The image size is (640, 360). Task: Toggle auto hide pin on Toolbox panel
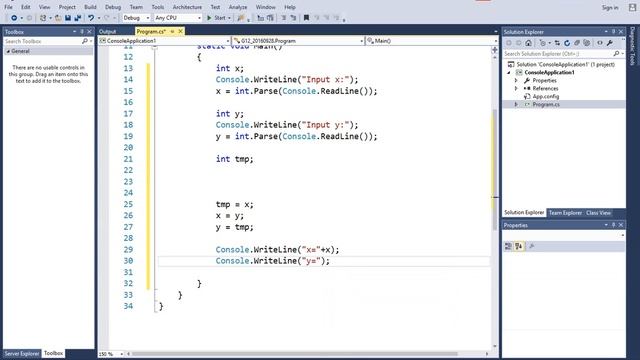[x=82, y=31]
